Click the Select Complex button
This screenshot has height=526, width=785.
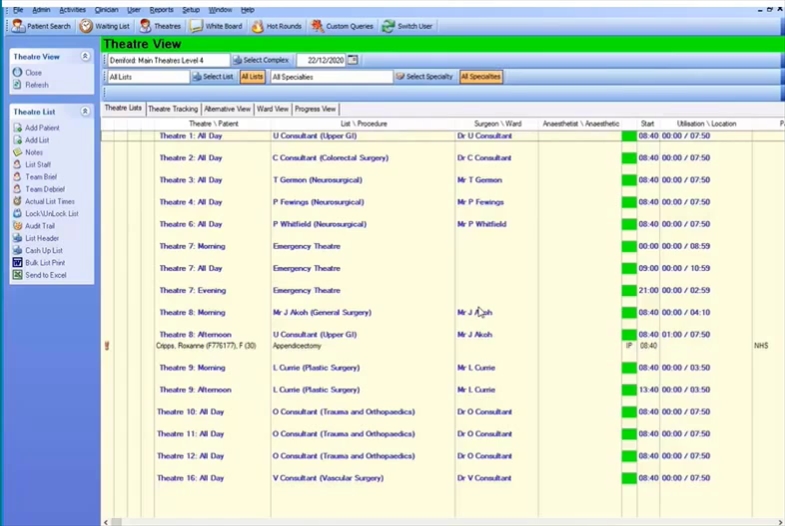[261, 60]
